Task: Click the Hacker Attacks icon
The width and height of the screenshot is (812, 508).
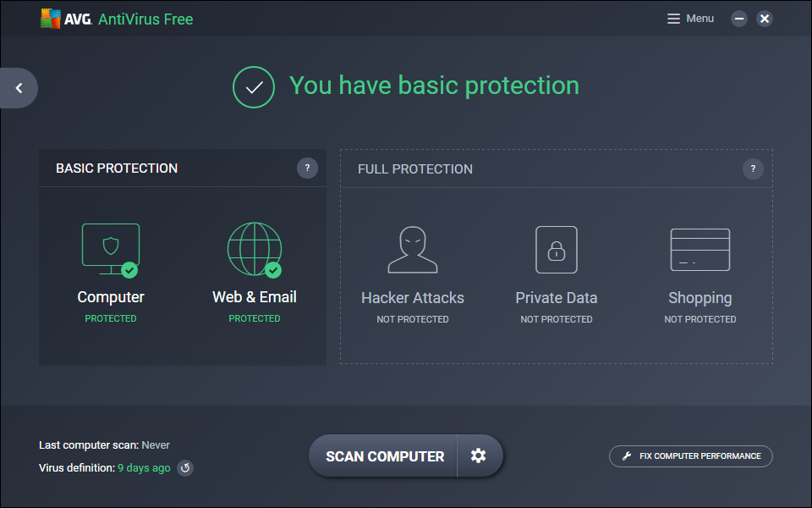Action: point(412,248)
